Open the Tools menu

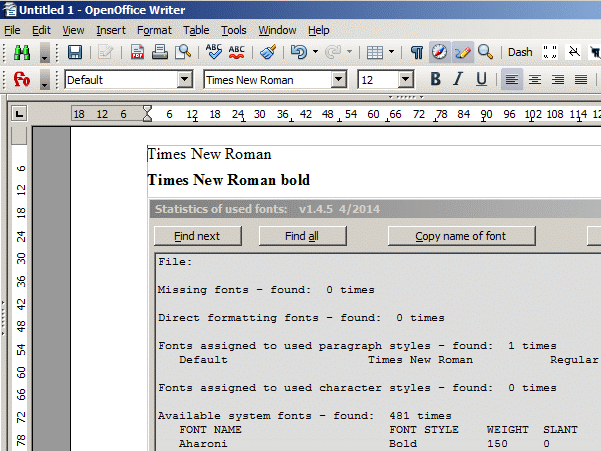pyautogui.click(x=233, y=30)
